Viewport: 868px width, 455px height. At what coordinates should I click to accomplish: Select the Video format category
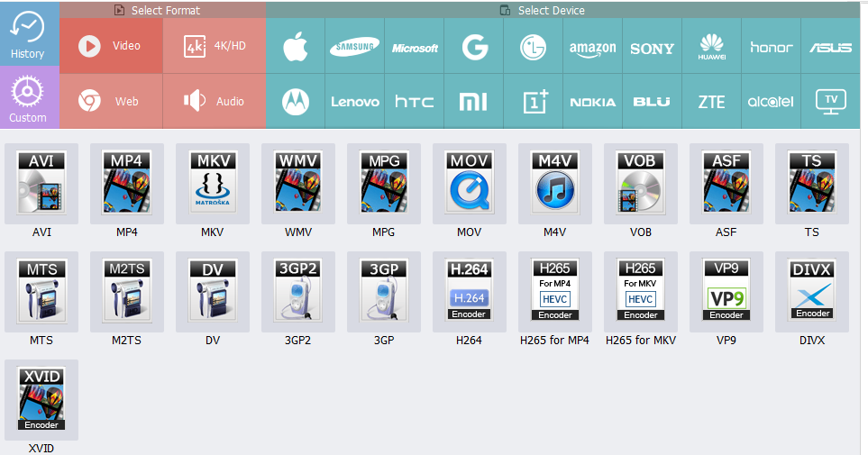[x=111, y=46]
